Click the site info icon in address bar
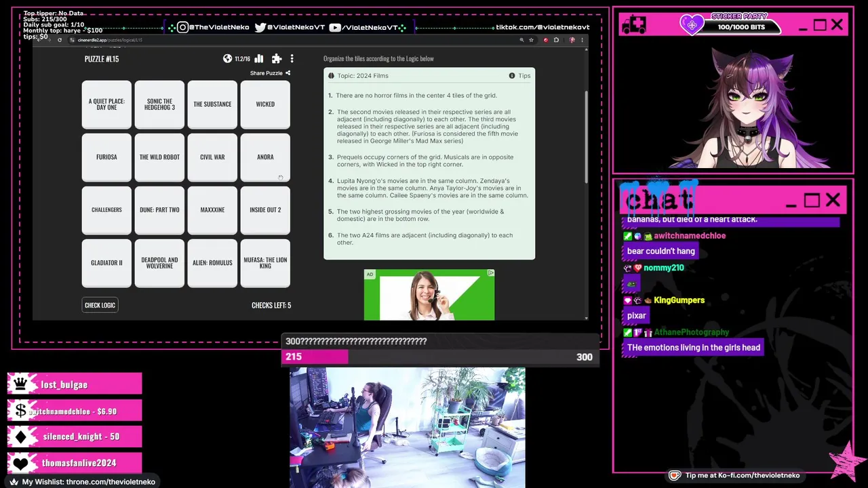Viewport: 868px width, 488px height. 71,40
